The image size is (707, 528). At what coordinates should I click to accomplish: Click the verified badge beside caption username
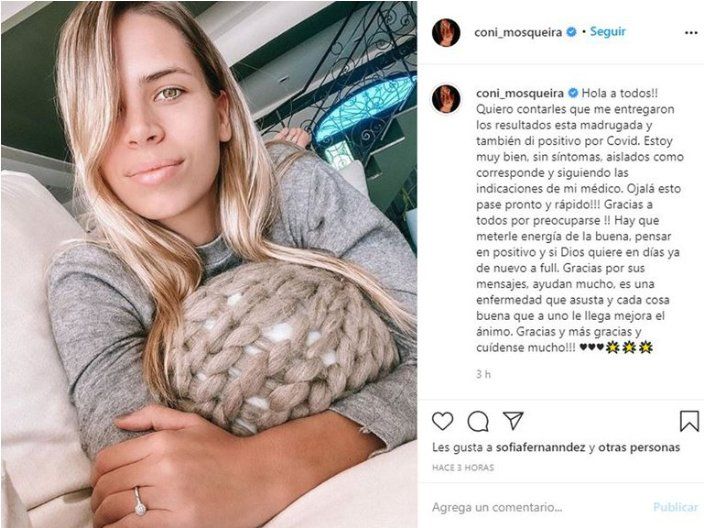pos(573,93)
